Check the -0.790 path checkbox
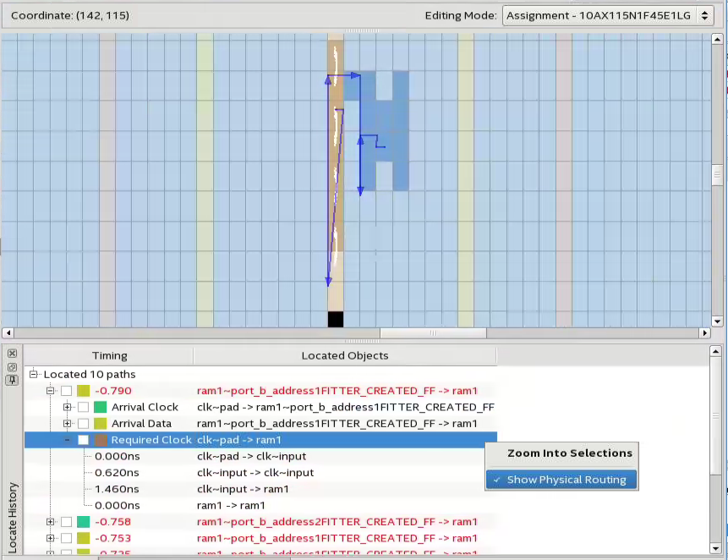The height and width of the screenshot is (560, 728). click(67, 391)
